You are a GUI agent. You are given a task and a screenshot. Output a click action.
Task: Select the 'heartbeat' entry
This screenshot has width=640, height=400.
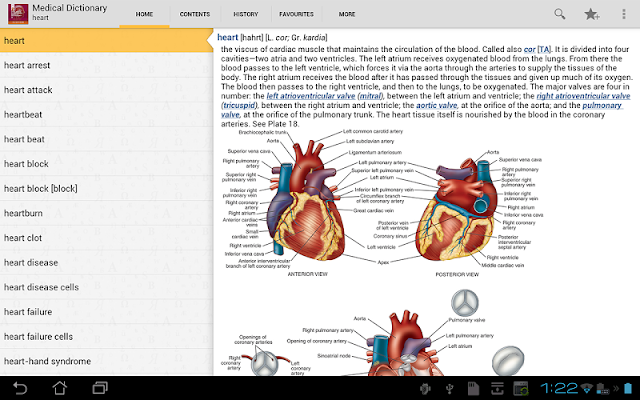click(107, 115)
